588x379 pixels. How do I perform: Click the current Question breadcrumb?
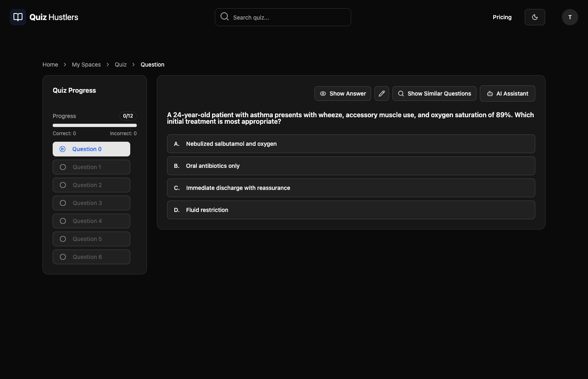pyautogui.click(x=152, y=65)
